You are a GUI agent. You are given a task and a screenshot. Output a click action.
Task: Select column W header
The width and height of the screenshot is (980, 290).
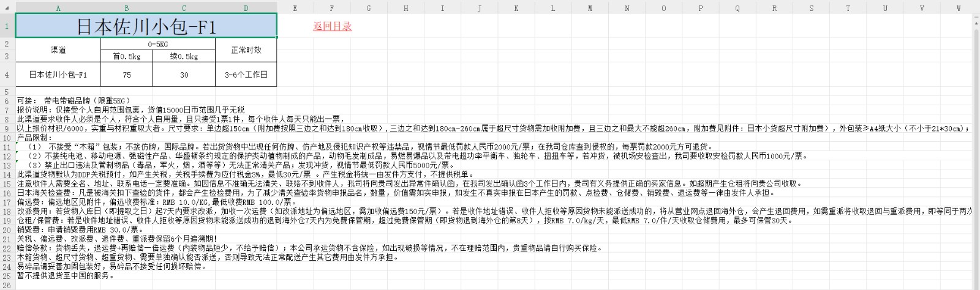click(959, 8)
